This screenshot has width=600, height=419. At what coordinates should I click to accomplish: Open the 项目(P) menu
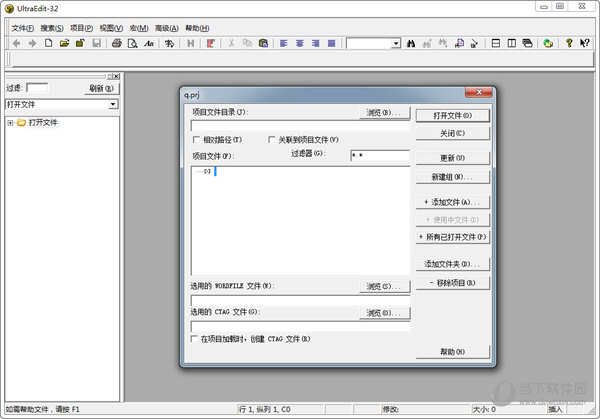[x=82, y=28]
